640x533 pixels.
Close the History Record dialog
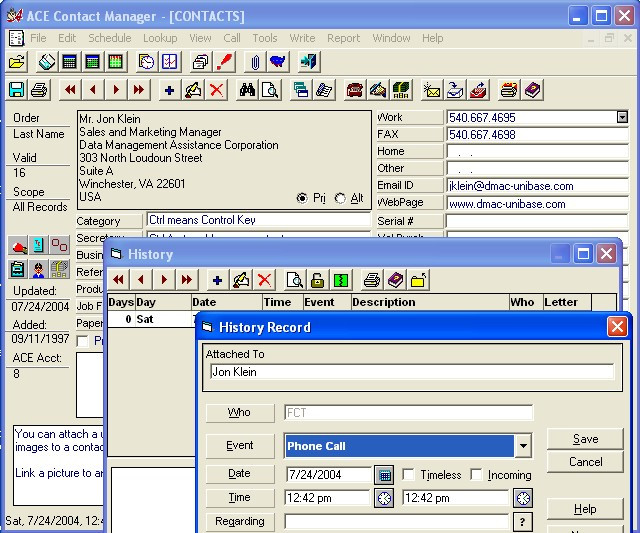pos(617,327)
